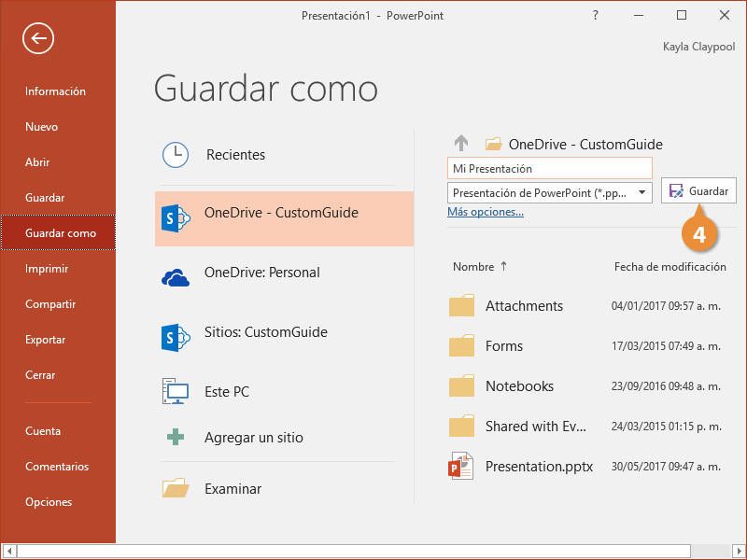The width and height of the screenshot is (747, 560).
Task: Click the Presentation.pptx PowerPoint file icon
Action: tap(460, 466)
